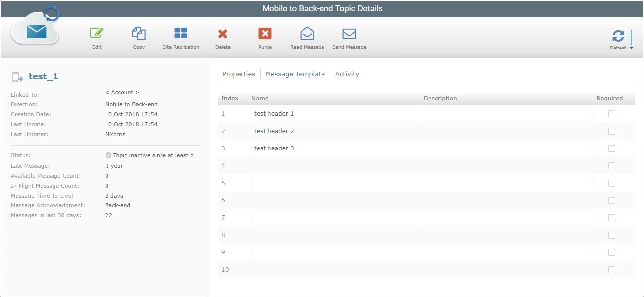Check the Required box for test header 1
Image resolution: width=644 pixels, height=297 pixels.
pyautogui.click(x=611, y=113)
